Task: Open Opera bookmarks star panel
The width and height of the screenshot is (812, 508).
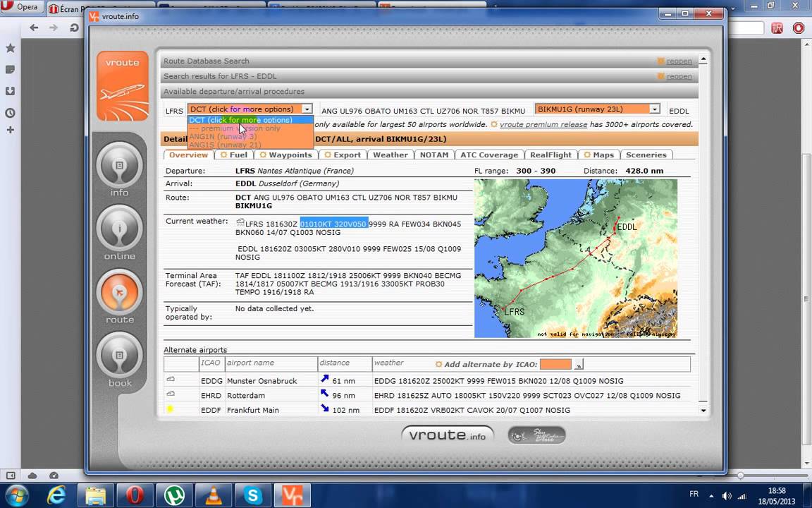Action: (x=11, y=48)
